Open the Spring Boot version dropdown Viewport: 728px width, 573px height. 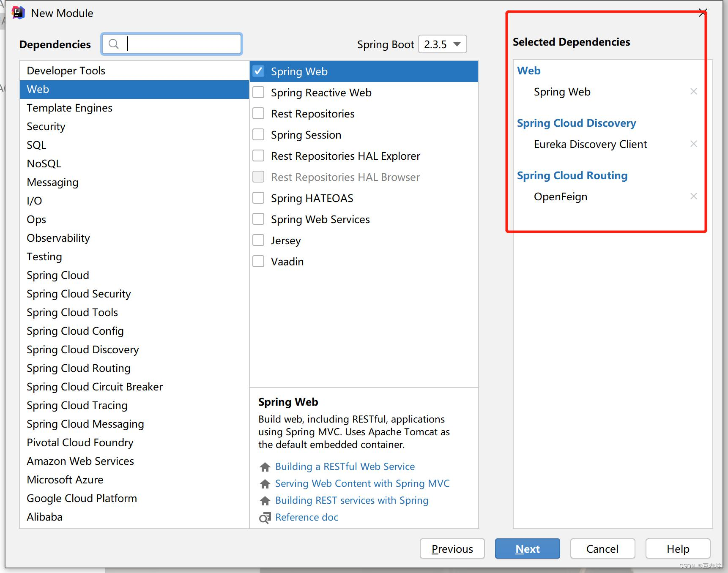pyautogui.click(x=442, y=44)
